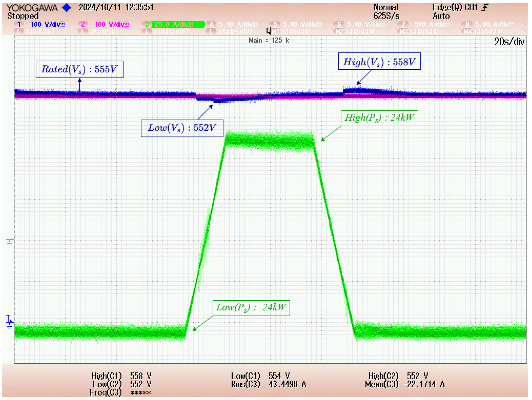Click the Yokogawa blue diamond logo
The image size is (532, 400).
[x=67, y=8]
